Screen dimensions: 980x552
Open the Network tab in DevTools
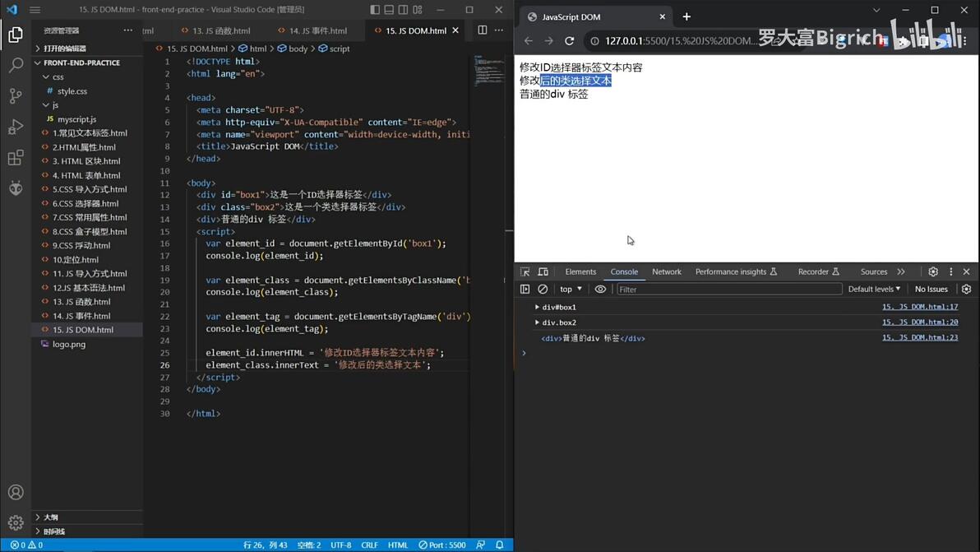tap(666, 272)
